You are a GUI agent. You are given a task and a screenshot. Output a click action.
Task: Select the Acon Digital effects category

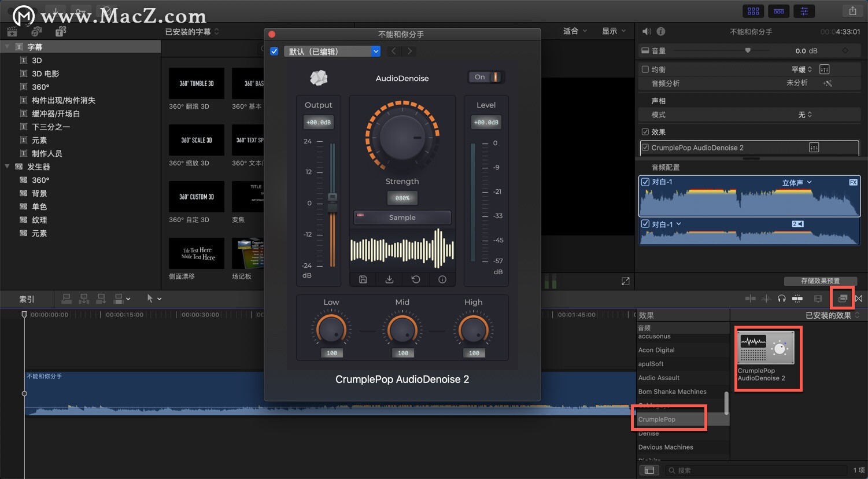pyautogui.click(x=656, y=350)
